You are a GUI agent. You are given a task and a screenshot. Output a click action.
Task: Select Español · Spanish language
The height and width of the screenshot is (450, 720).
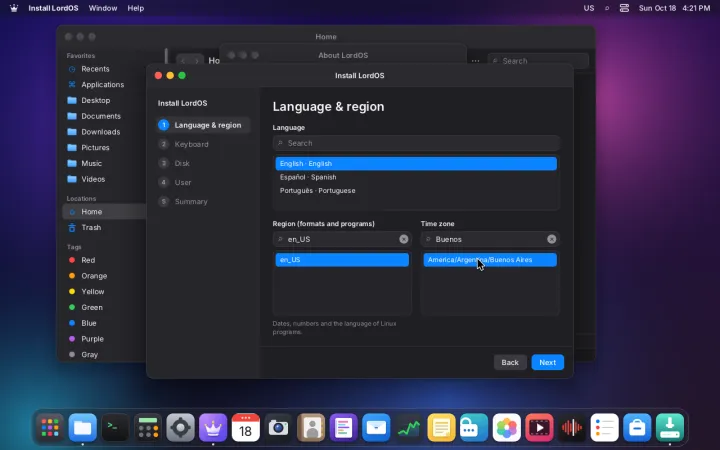point(416,177)
